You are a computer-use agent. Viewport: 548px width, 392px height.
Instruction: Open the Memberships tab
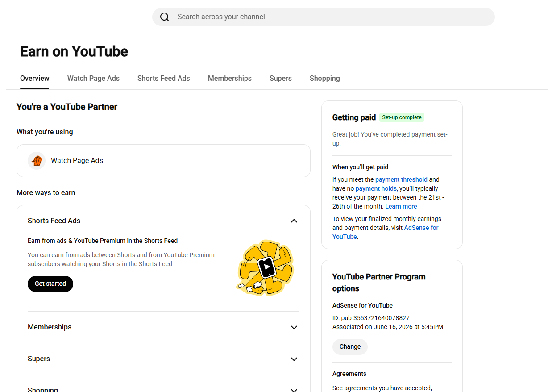[230, 78]
